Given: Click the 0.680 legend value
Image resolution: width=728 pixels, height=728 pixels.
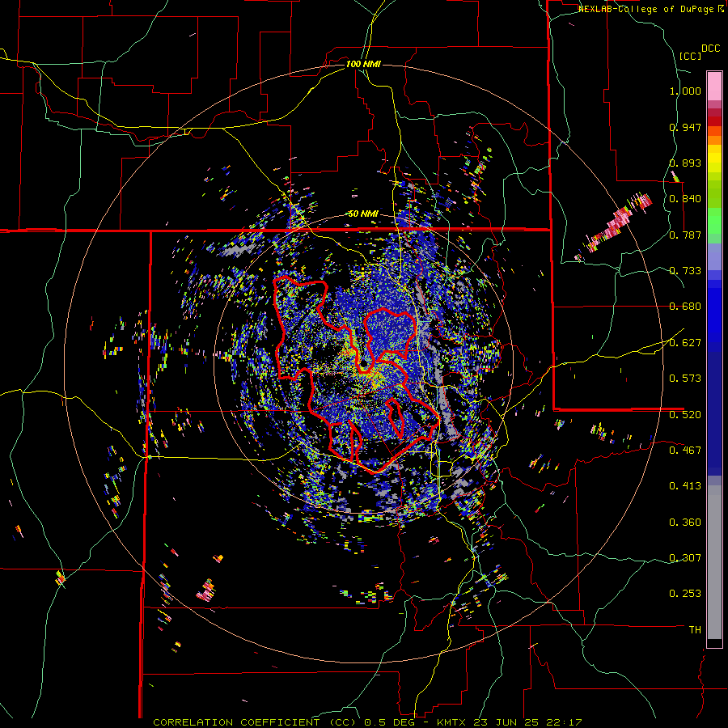Looking at the screenshot, I should pos(685,307).
